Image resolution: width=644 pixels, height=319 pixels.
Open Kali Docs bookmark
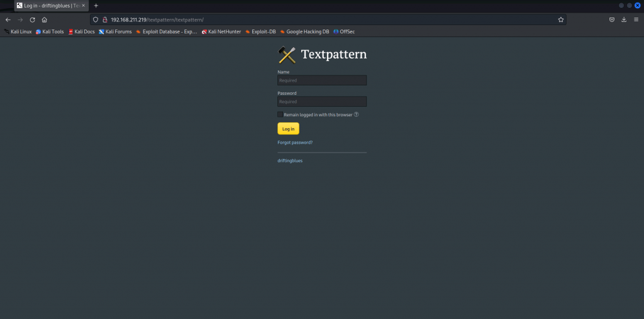[81, 31]
